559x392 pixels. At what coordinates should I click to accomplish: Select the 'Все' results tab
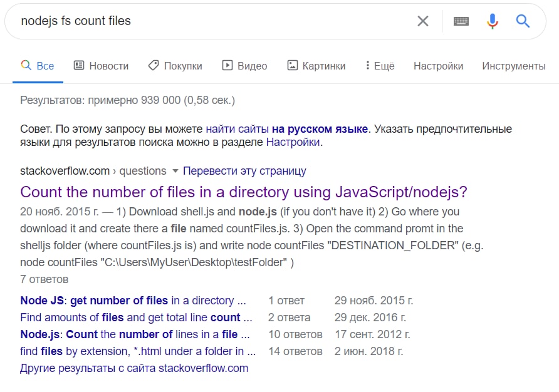(38, 66)
